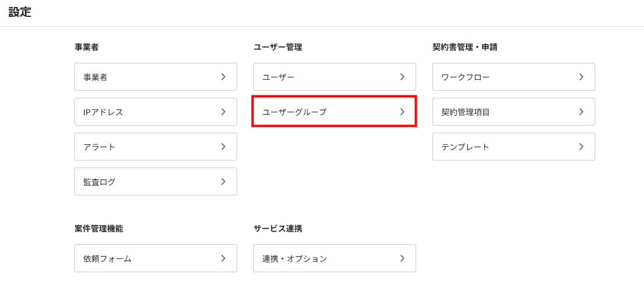The width and height of the screenshot is (644, 299).
Task: Open the 事業者 settings item
Action: coord(156,77)
